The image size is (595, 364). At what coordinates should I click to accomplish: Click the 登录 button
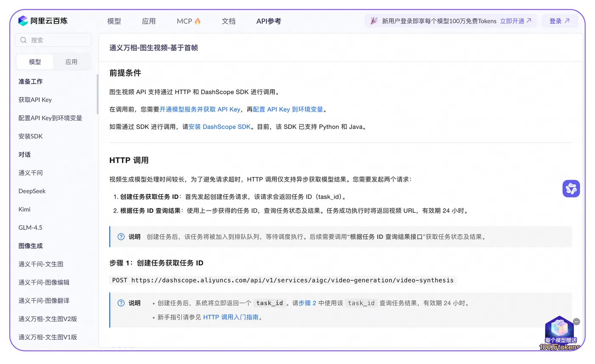click(559, 21)
